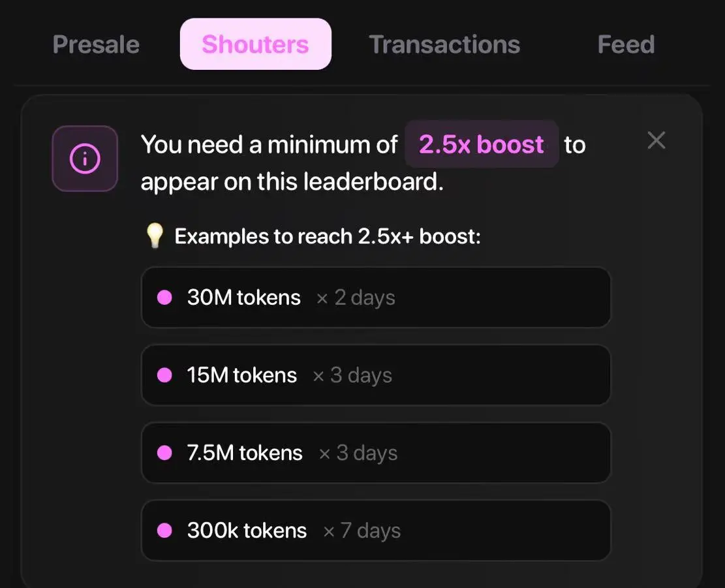
Task: Click the '× 2 days' label
Action: (x=356, y=298)
